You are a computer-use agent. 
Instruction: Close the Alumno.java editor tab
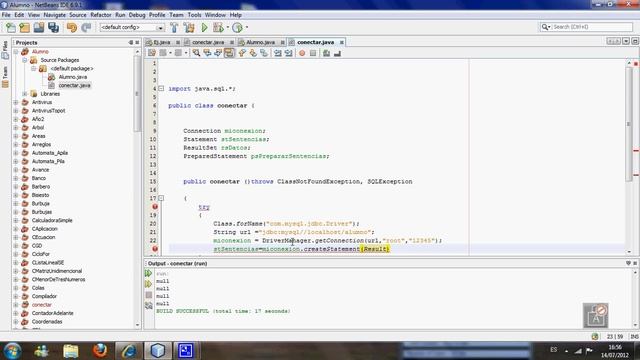click(x=282, y=42)
